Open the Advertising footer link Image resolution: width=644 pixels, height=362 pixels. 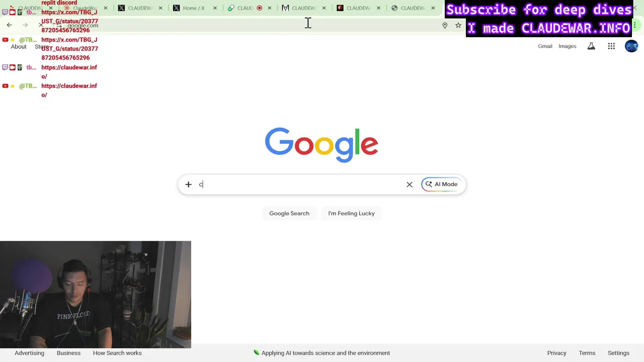point(29,353)
